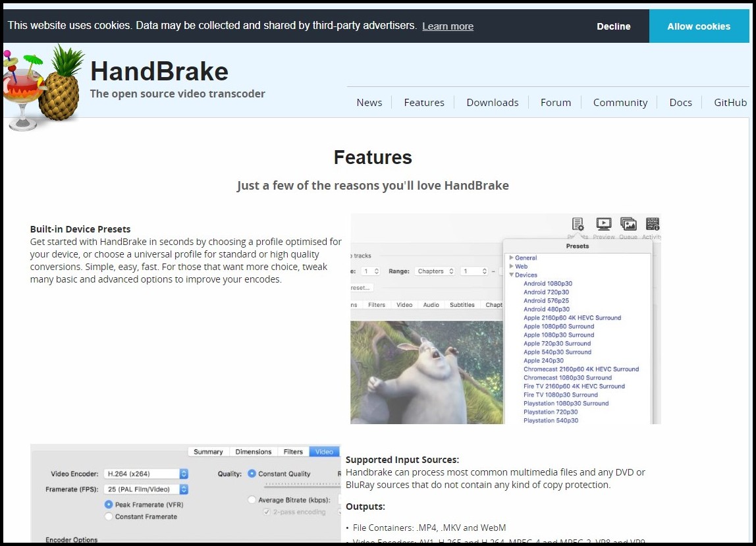Choose Fire TV 2160p60 4K HEVC Surround
756x546 pixels.
pyautogui.click(x=574, y=387)
